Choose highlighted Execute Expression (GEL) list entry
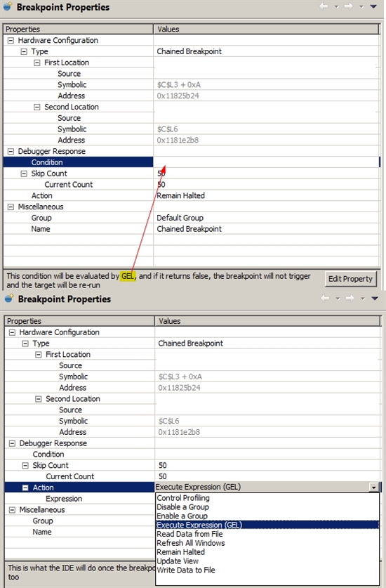This screenshot has width=386, height=588. 267,525
